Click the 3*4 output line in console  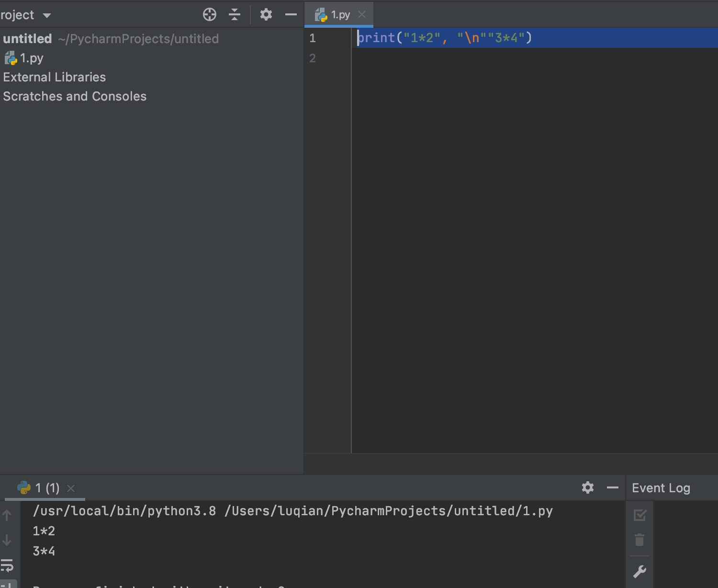(44, 551)
